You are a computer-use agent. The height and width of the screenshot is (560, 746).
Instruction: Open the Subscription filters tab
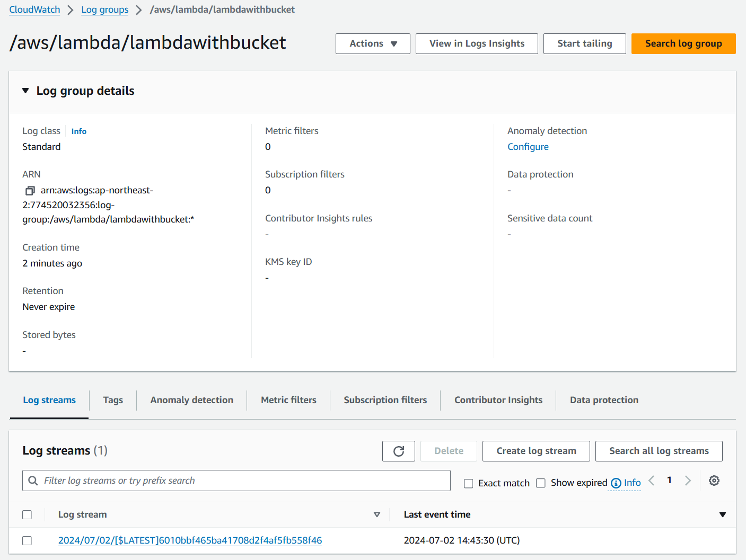[x=385, y=400]
